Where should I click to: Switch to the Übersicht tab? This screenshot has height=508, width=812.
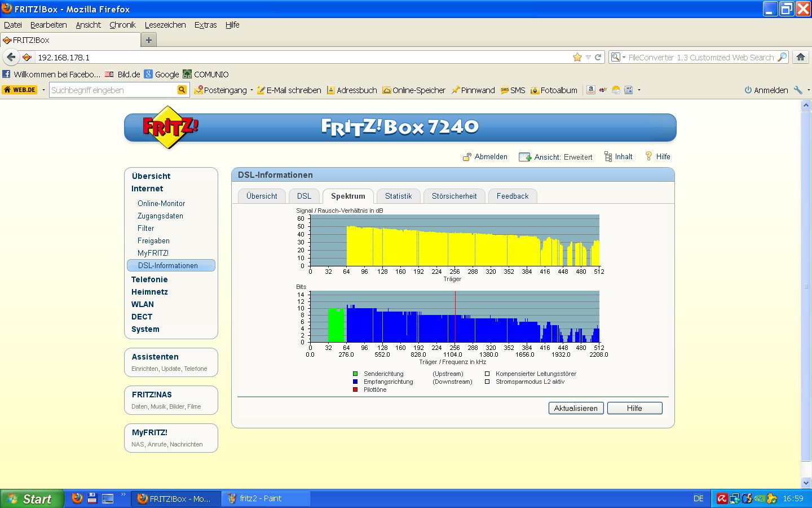click(262, 196)
